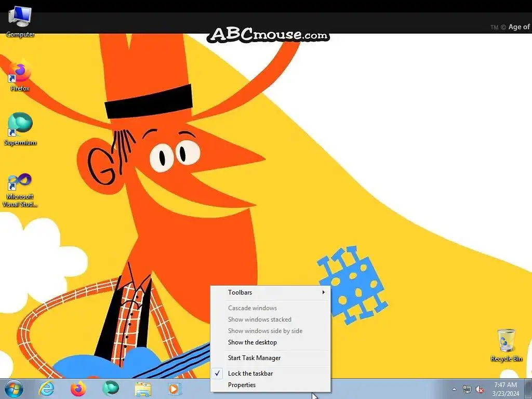Image resolution: width=532 pixels, height=399 pixels.
Task: Show hidden tray icons arrow
Action: click(x=454, y=390)
